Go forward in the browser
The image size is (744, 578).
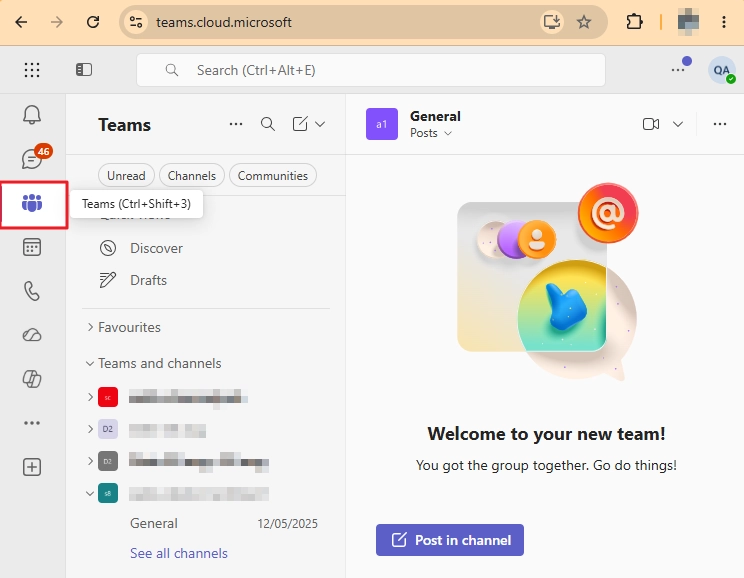[x=56, y=22]
